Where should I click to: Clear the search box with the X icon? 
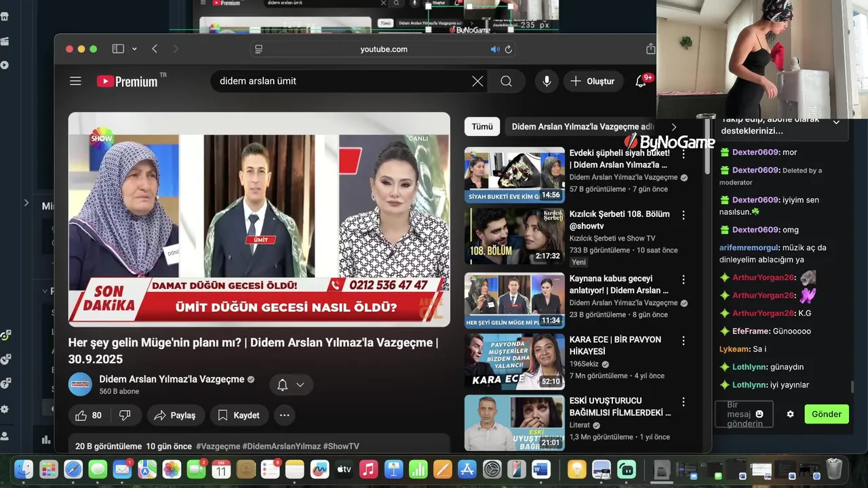[477, 81]
